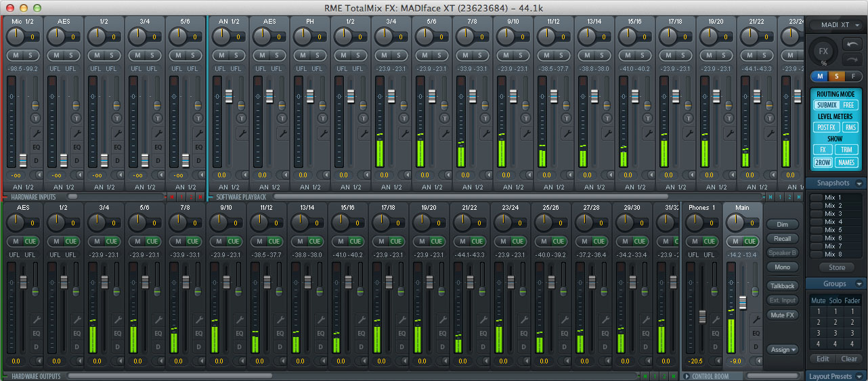Expand Mic 1/2 channel with bottom arrow

click(x=39, y=175)
